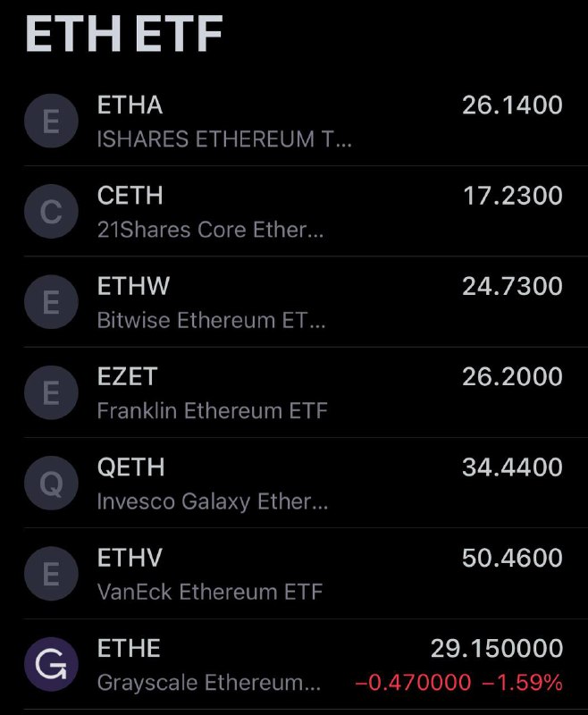Toggle ETHE change -0.470000 -1.59% display

tap(458, 683)
